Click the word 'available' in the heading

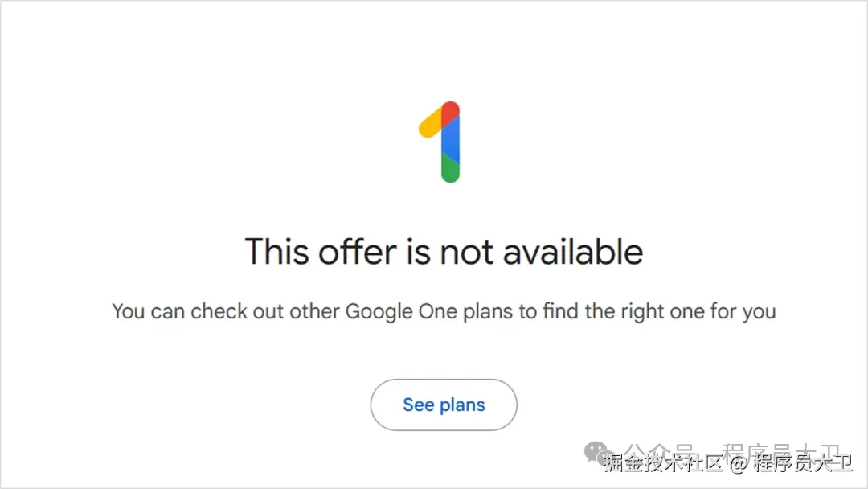tap(573, 252)
